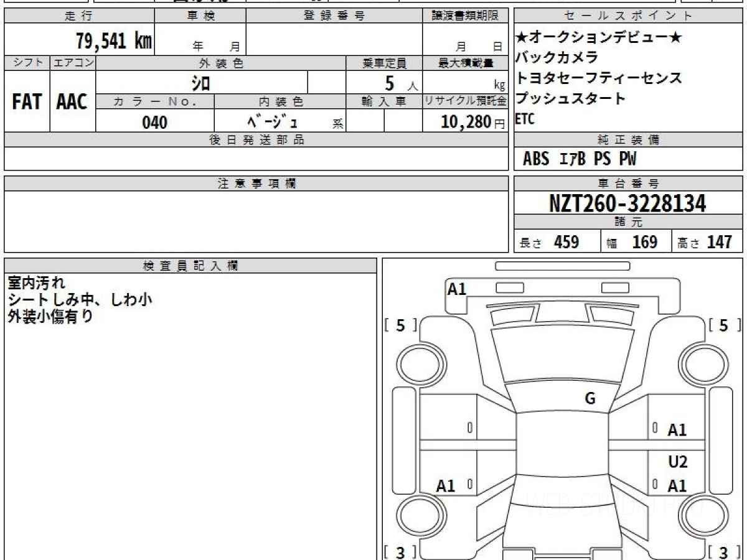Select the トヨタセーフティーセンス line
The image size is (747, 560).
pos(599,78)
